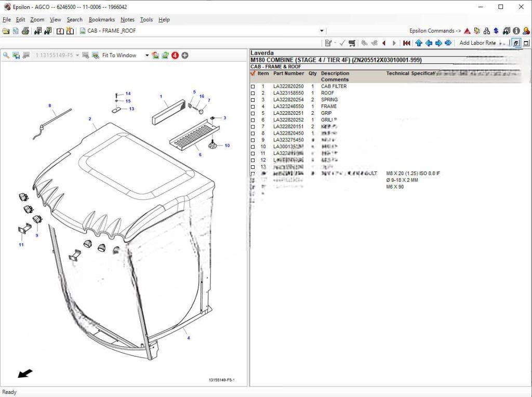Click the red first-record rewind icon
The height and width of the screenshot is (397, 532).
[x=407, y=43]
